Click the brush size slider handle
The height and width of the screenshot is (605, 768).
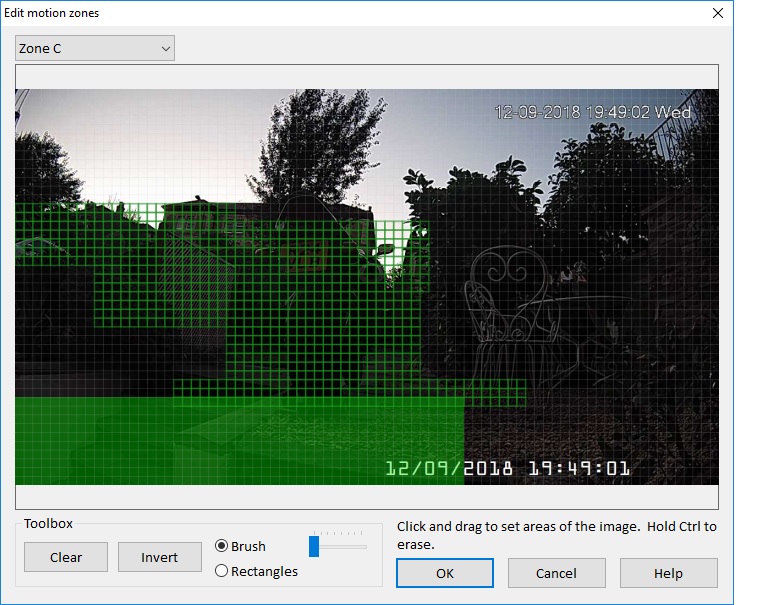coord(314,546)
